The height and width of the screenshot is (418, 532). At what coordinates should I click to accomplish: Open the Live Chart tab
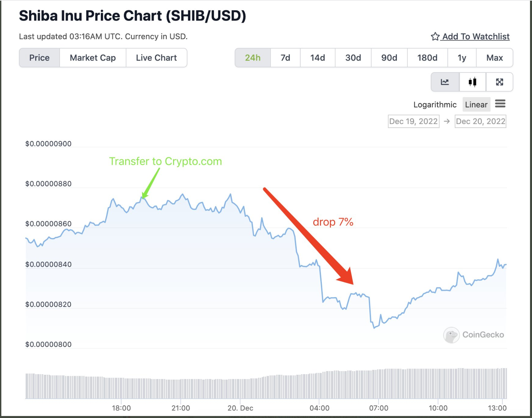[156, 58]
